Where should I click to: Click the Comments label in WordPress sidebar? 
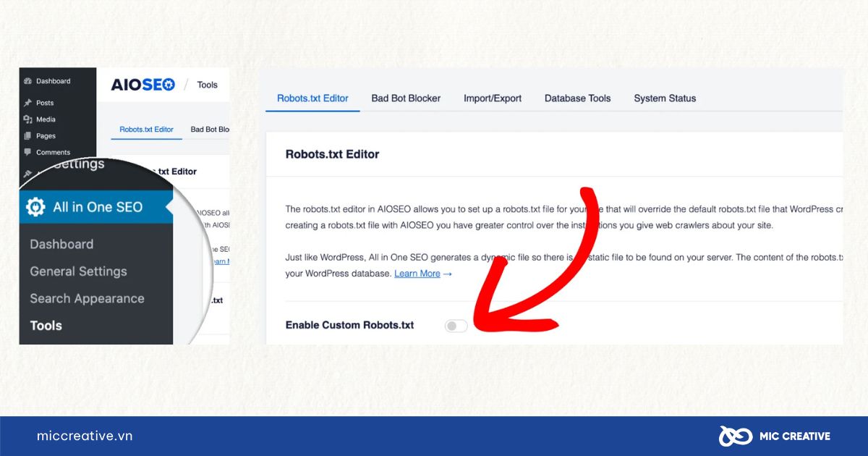53,153
